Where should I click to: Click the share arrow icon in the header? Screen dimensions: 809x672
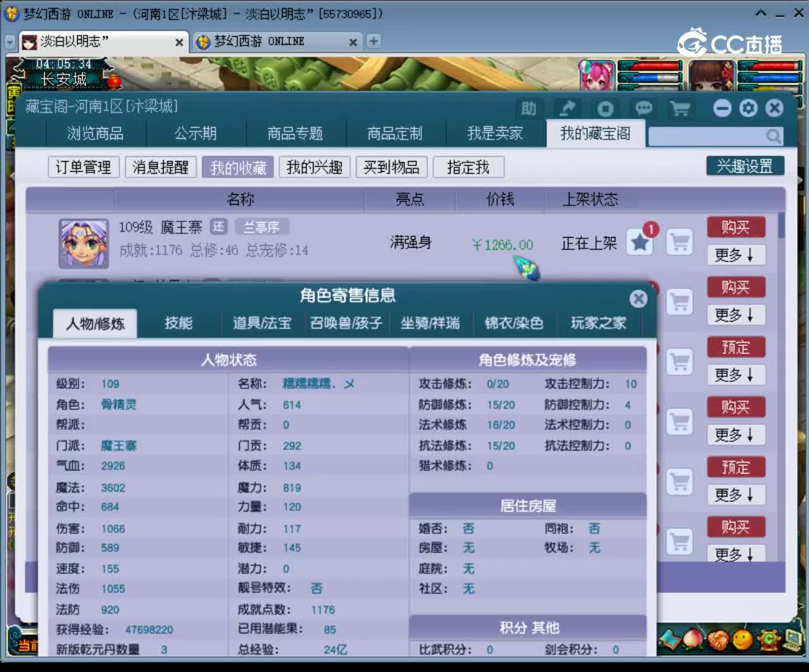pyautogui.click(x=567, y=109)
